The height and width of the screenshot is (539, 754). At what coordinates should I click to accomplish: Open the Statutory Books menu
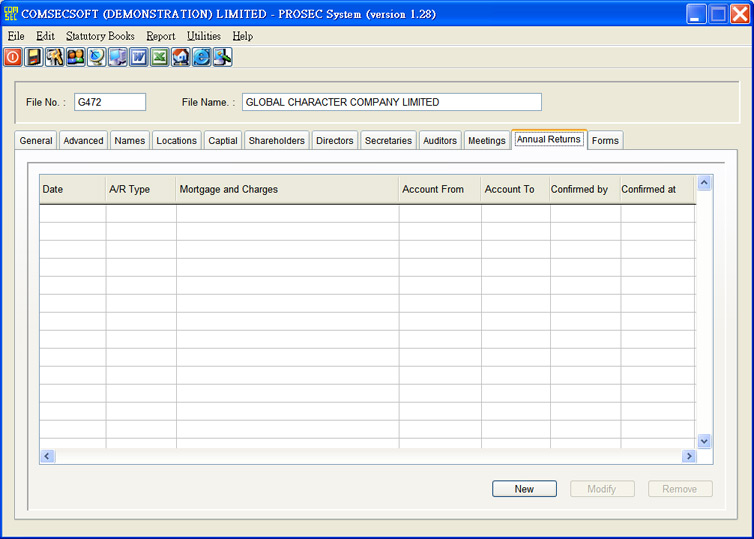click(100, 36)
